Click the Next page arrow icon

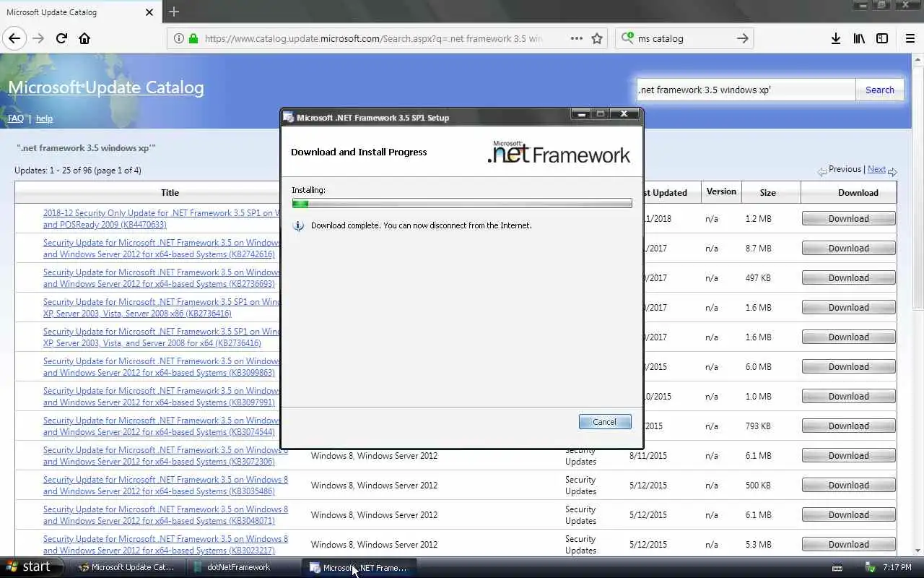pyautogui.click(x=892, y=172)
